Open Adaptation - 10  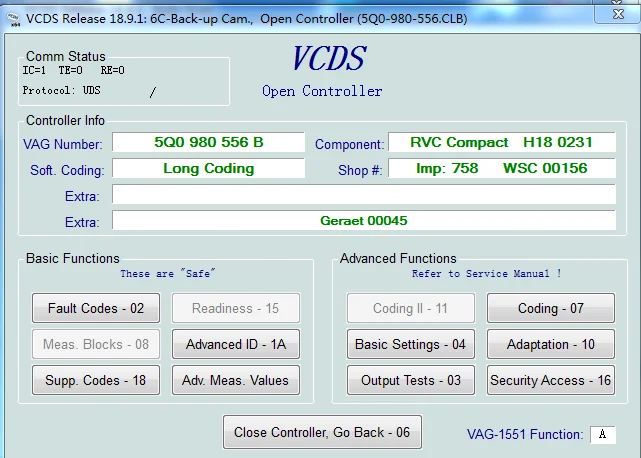(x=551, y=344)
